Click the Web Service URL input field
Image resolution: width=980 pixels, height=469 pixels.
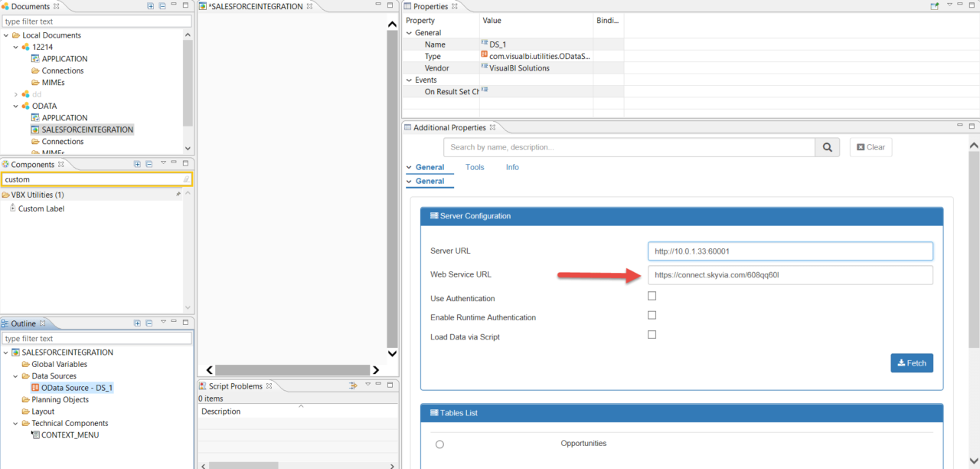790,274
